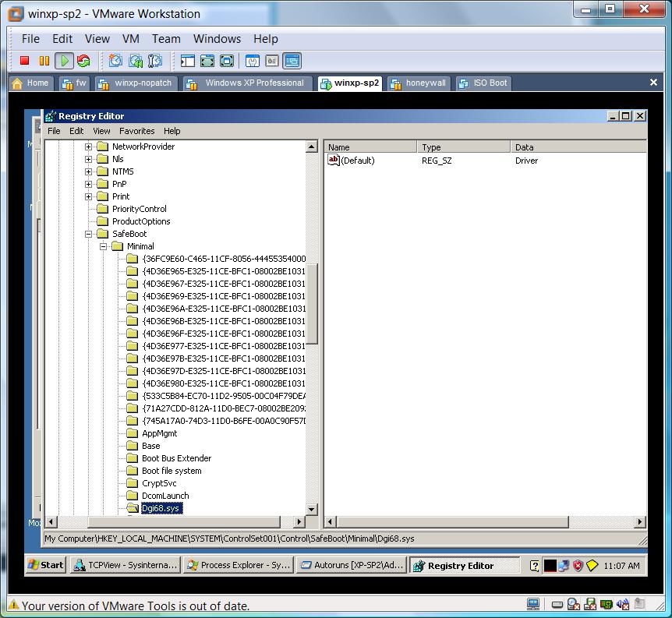Open Registry Editor Favorites menu
The width and height of the screenshot is (672, 618).
[136, 131]
